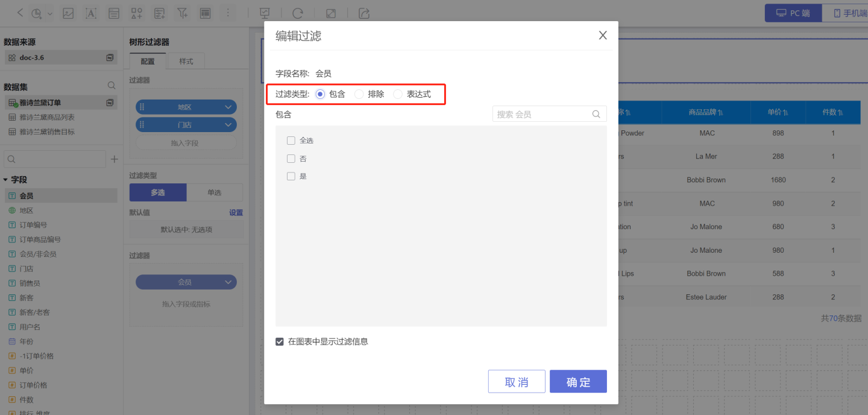Collapse the 字段 tree section
Viewport: 868px width, 415px height.
click(6, 180)
